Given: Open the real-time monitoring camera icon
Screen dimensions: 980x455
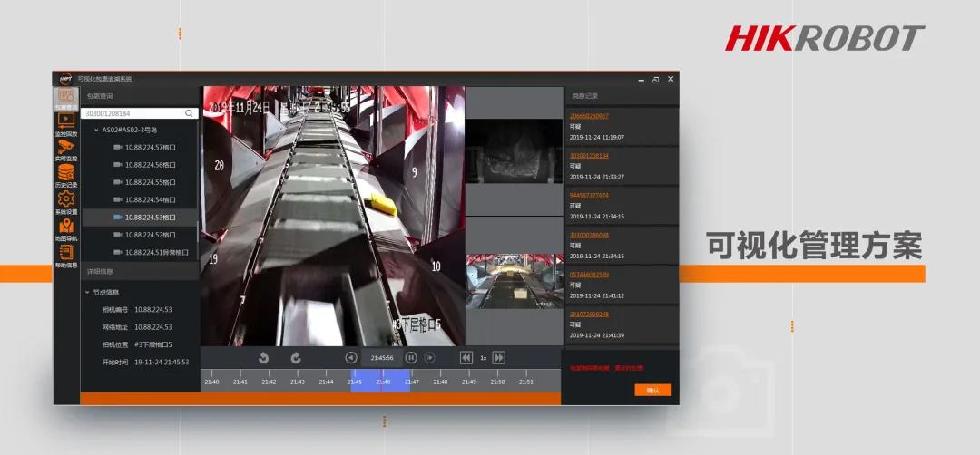Looking at the screenshot, I should coord(65,149).
